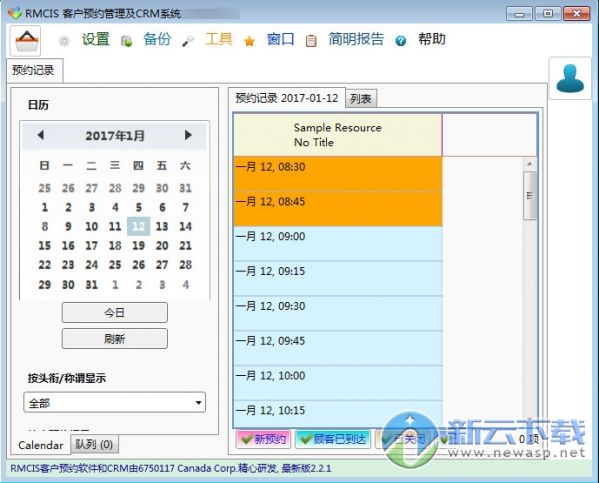
Task: Select January 24 in the calendar
Action: (92, 264)
